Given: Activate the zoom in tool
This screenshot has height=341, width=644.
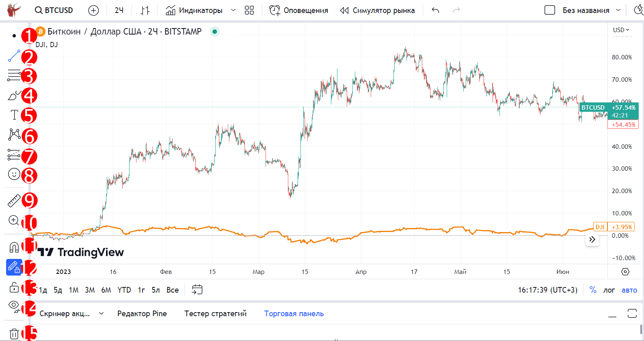Looking at the screenshot, I should click(x=14, y=221).
